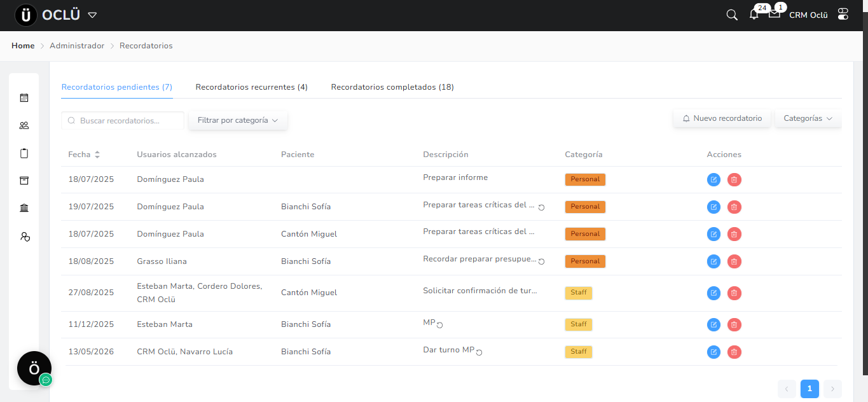
Task: Toggle the switch icon at top right
Action: tap(843, 14)
